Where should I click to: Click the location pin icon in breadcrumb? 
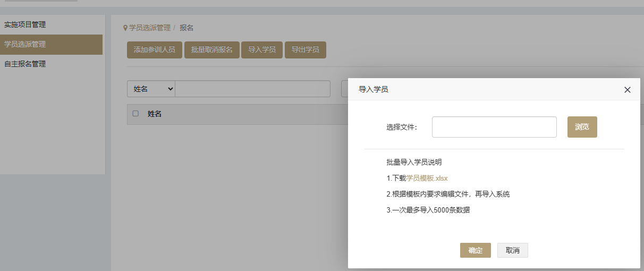click(x=125, y=28)
